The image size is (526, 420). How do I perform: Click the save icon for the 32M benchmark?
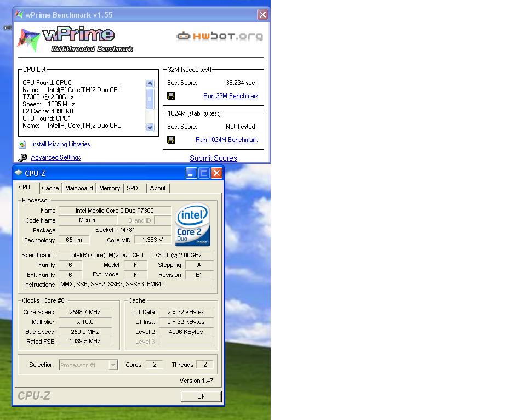pos(171,96)
